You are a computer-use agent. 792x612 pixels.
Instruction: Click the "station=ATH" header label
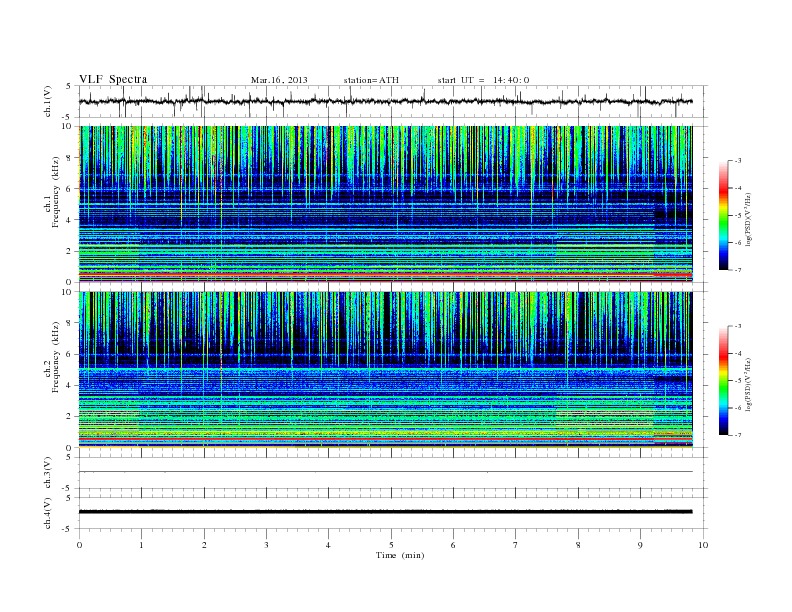371,80
